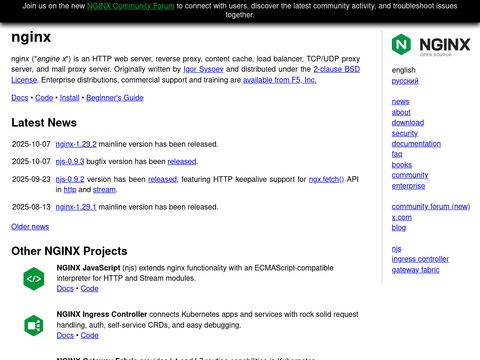Screen dimensions: 480x360
Task: Click the 'english' language label
Action: (x=403, y=70)
